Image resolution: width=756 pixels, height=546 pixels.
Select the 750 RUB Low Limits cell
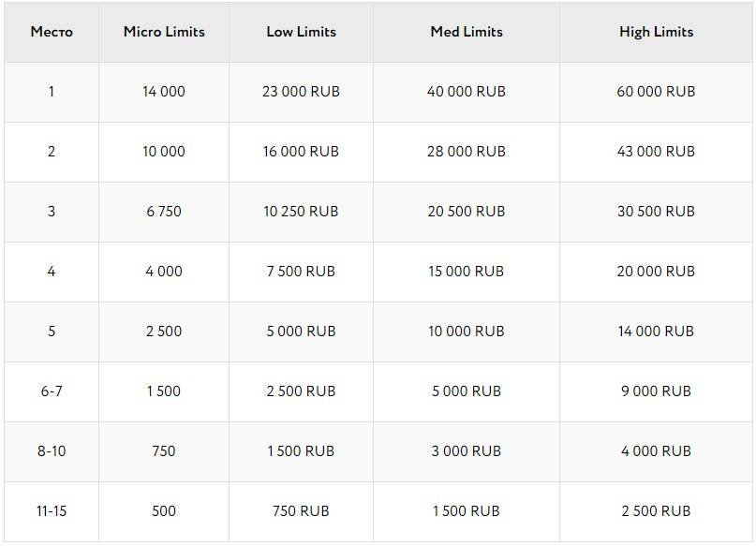(x=301, y=511)
